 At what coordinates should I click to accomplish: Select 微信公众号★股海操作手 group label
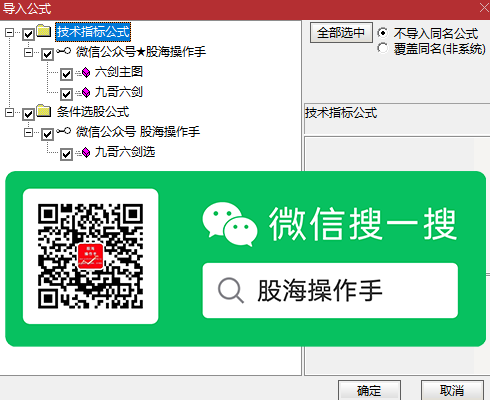click(141, 52)
